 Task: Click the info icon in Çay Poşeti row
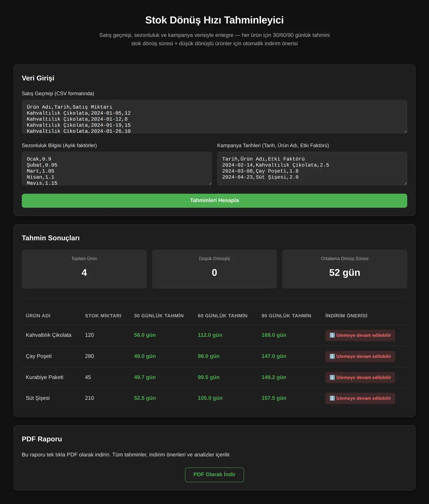coord(332,356)
